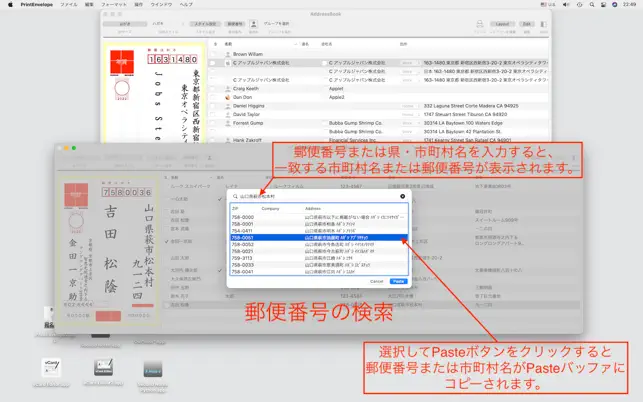This screenshot has height=402, width=643.
Task: Click the Siri icon in menu bar
Action: point(614,5)
